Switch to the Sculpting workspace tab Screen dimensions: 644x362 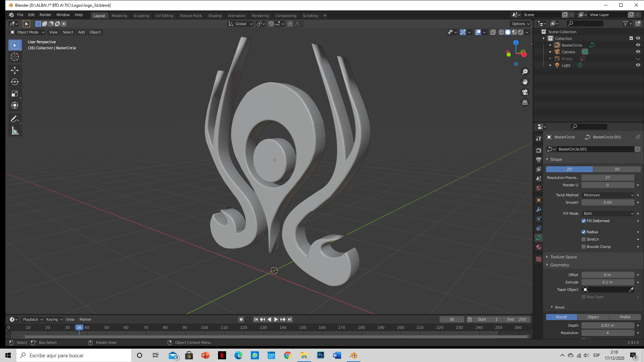[x=141, y=16]
